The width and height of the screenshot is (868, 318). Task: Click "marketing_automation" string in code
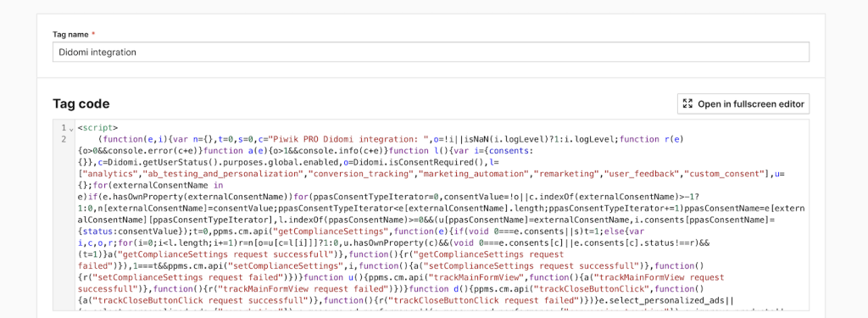[x=474, y=174]
